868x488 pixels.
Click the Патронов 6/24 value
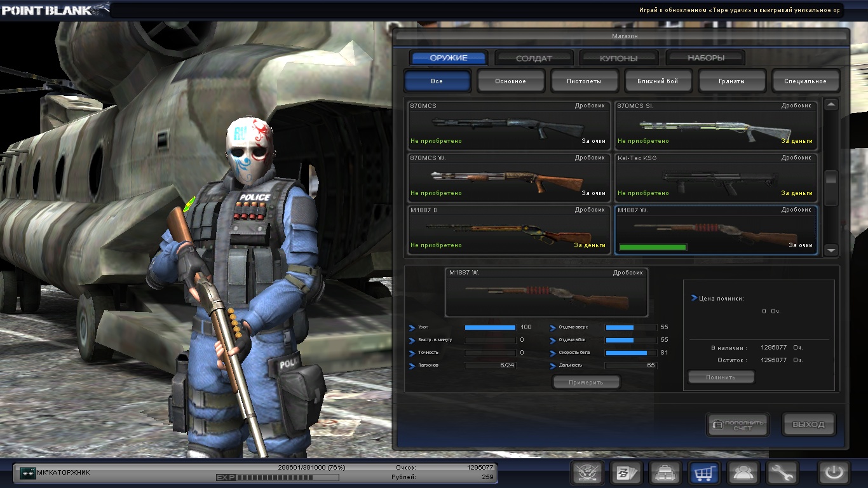click(x=507, y=365)
